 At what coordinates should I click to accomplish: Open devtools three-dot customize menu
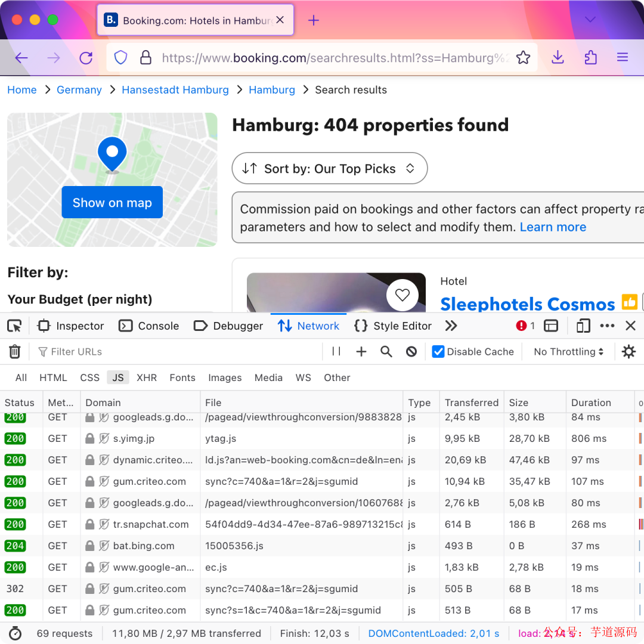607,326
